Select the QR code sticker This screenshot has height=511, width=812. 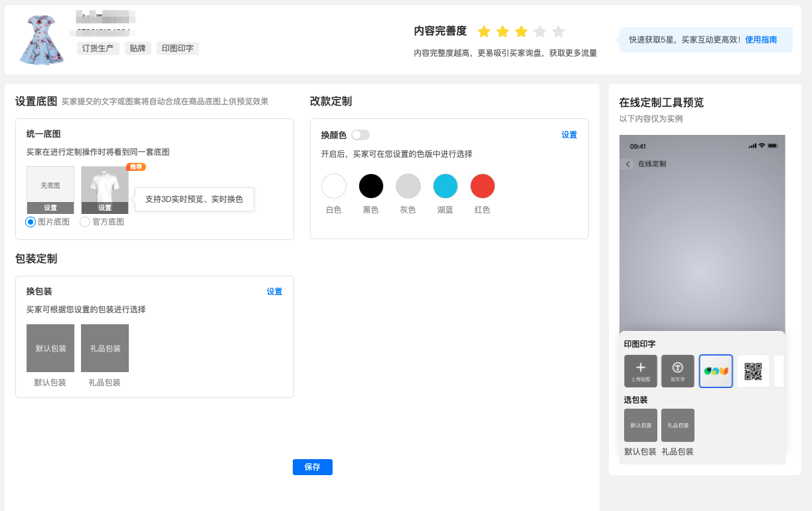(753, 371)
